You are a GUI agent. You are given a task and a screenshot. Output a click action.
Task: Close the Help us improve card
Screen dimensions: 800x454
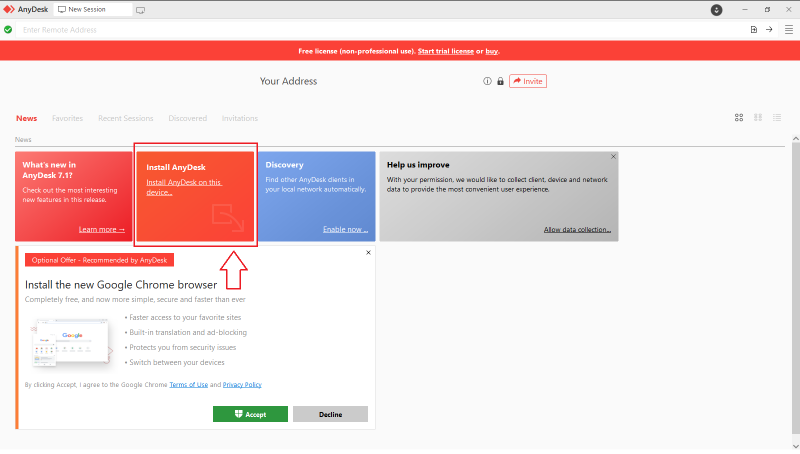click(x=613, y=157)
